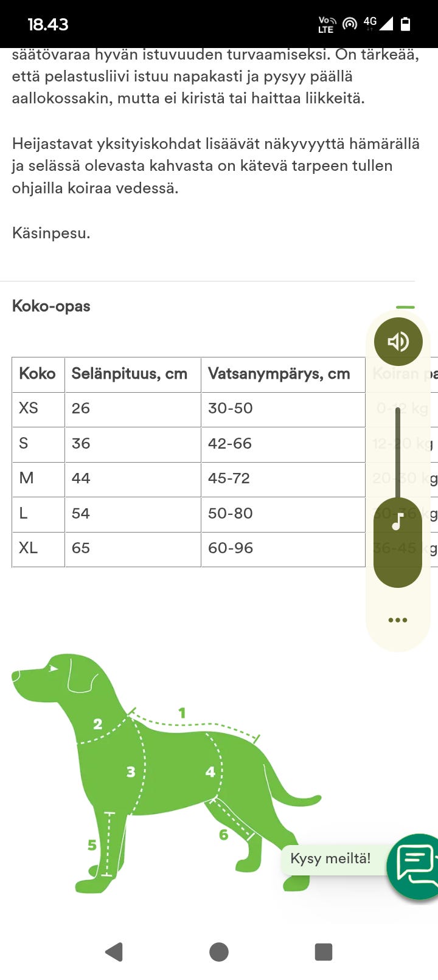Tap the hotspot icon in the status bar
This screenshot has height=980, width=438.
(x=349, y=24)
